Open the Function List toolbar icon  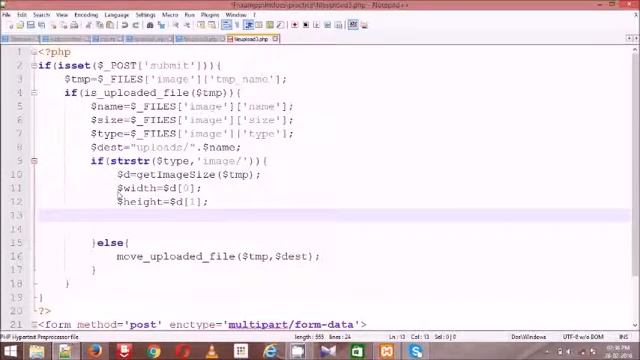[x=280, y=25]
